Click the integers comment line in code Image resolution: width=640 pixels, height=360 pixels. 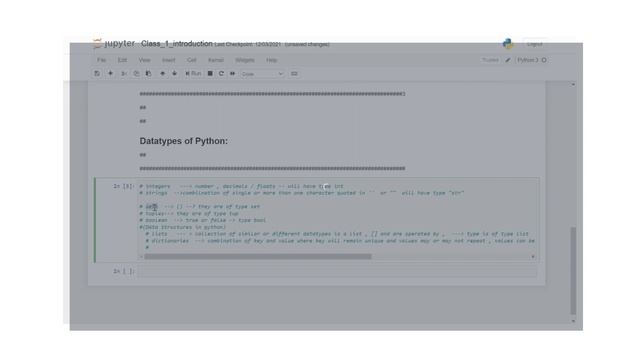coord(241,186)
